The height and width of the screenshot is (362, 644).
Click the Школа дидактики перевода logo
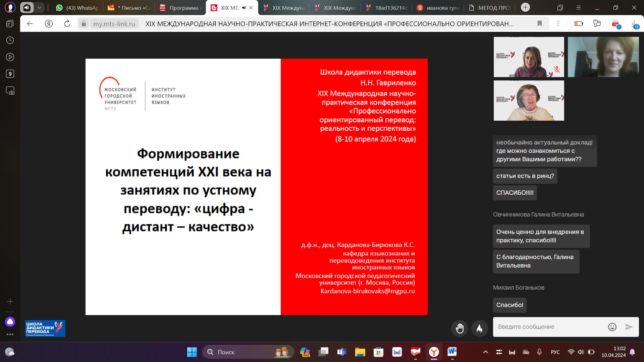45,328
